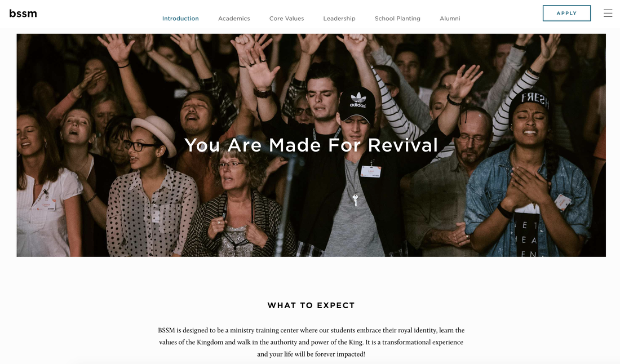The height and width of the screenshot is (364, 620).
Task: Click the WHAT TO EXPECT heading
Action: click(311, 305)
